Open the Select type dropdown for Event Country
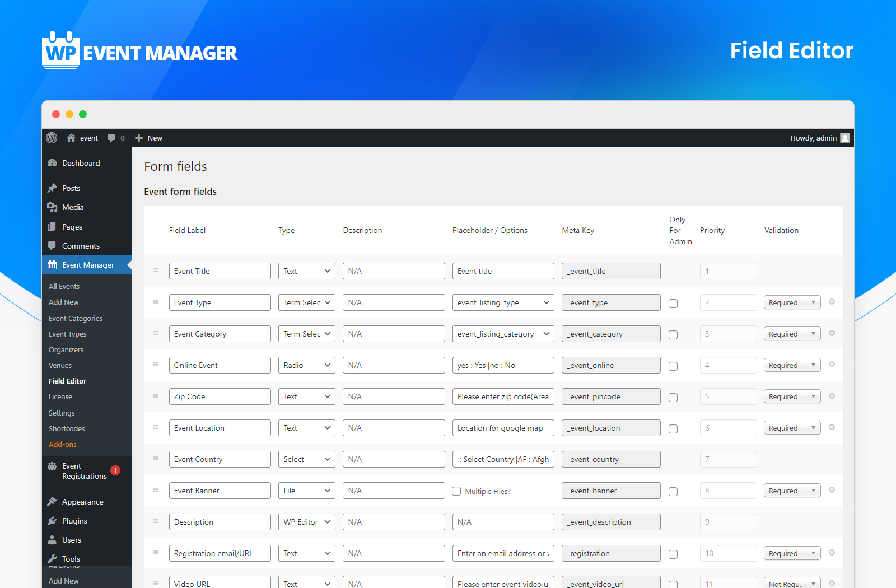This screenshot has height=588, width=896. pyautogui.click(x=307, y=459)
